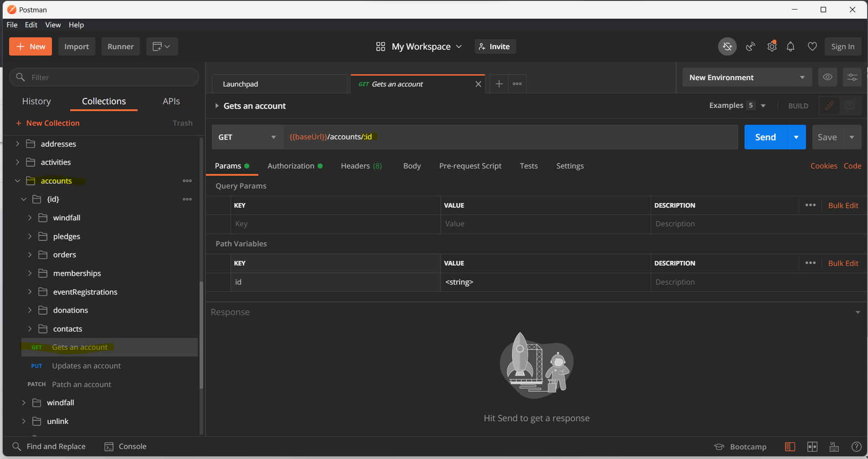Switch to the Launchpad tab

[280, 84]
